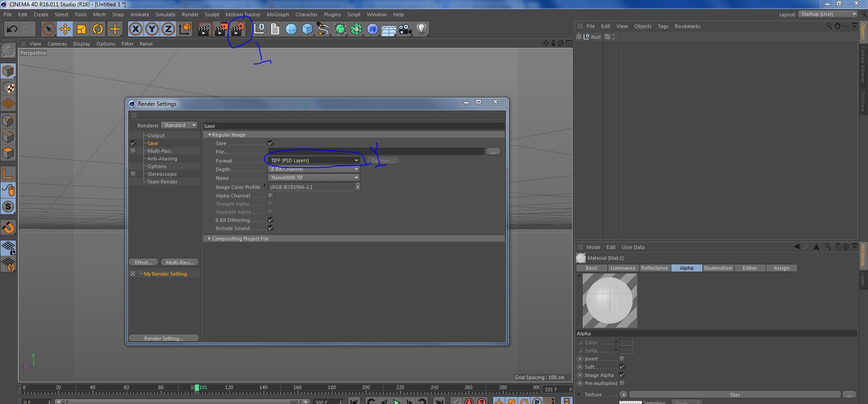868x404 pixels.
Task: Toggle X axis lock
Action: coord(135,29)
